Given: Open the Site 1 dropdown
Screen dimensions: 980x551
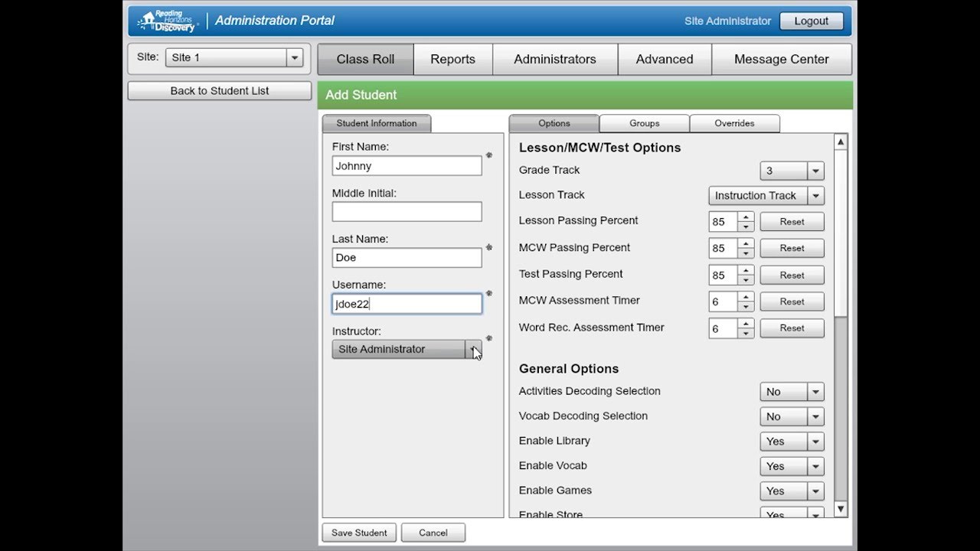Looking at the screenshot, I should point(234,57).
